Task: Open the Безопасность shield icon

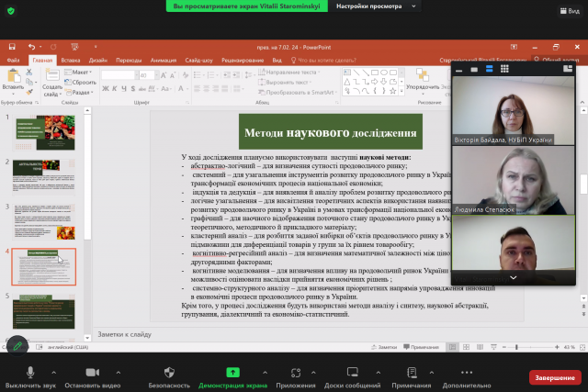Action: (170, 372)
